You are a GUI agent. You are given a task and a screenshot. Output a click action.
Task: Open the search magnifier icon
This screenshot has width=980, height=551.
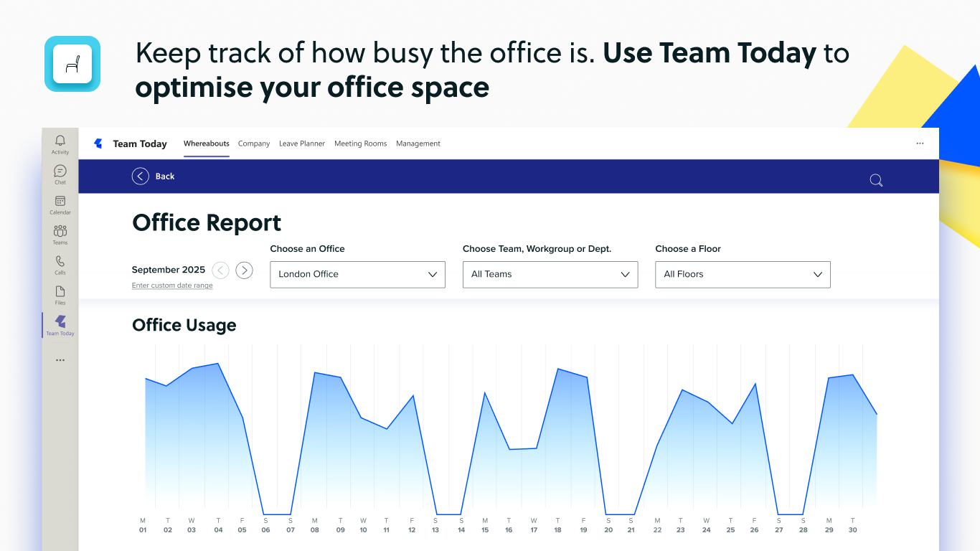pos(876,180)
